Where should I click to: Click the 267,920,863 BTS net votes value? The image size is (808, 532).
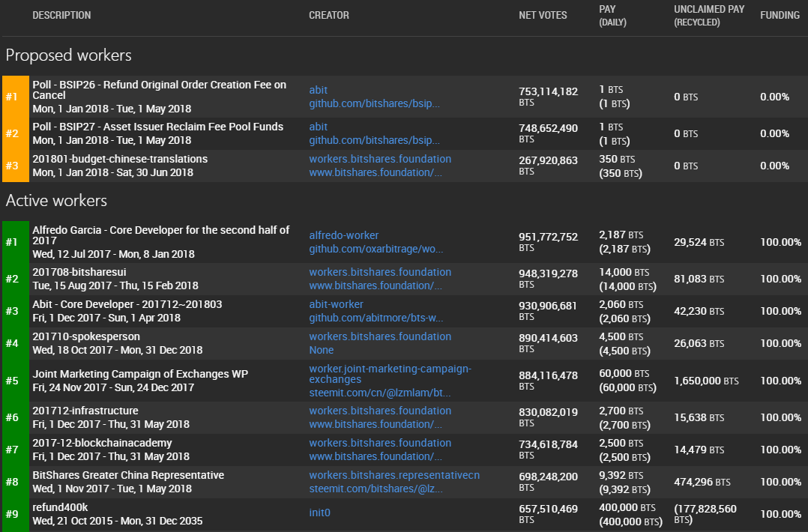point(549,166)
